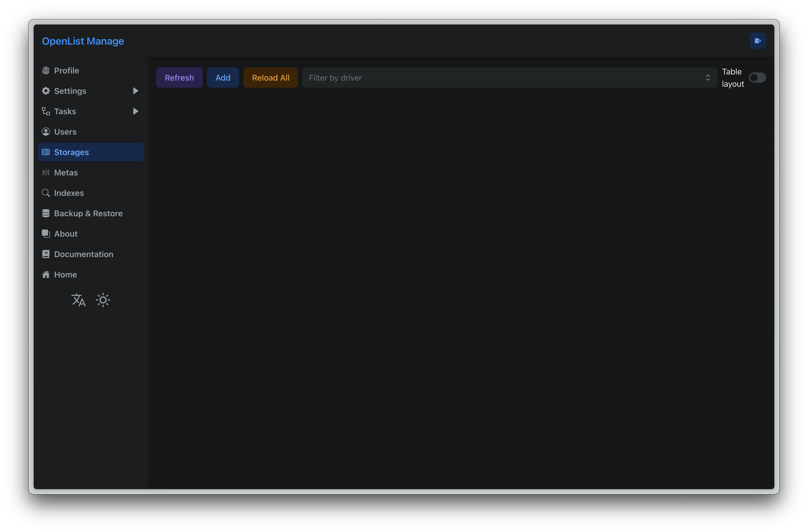808x532 pixels.
Task: Click the Metas grid icon
Action: click(x=46, y=172)
